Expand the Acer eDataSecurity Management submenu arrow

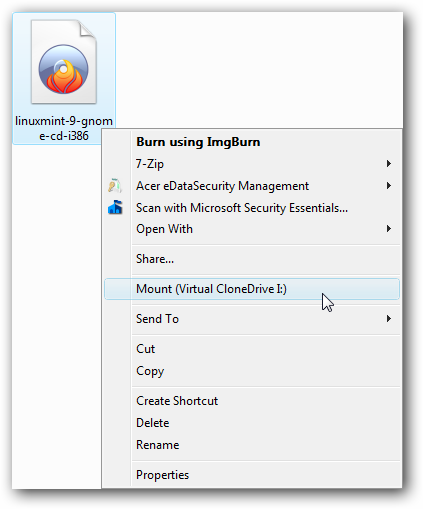point(388,186)
